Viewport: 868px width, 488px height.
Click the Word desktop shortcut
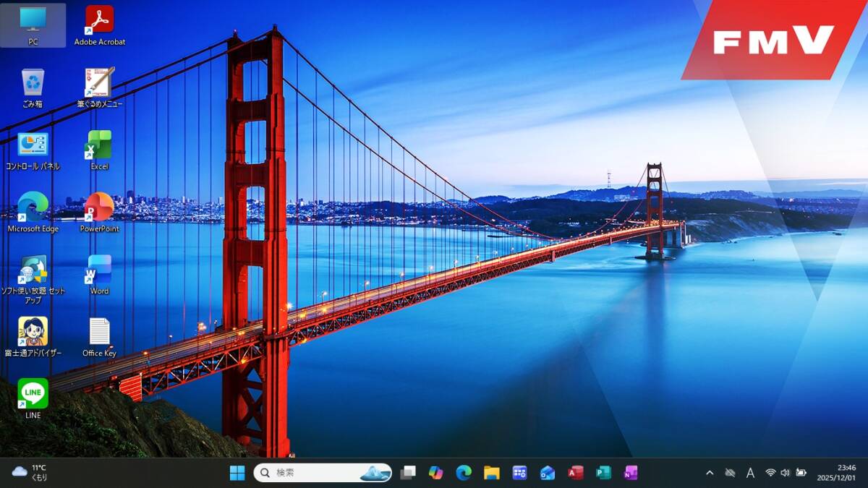99,270
